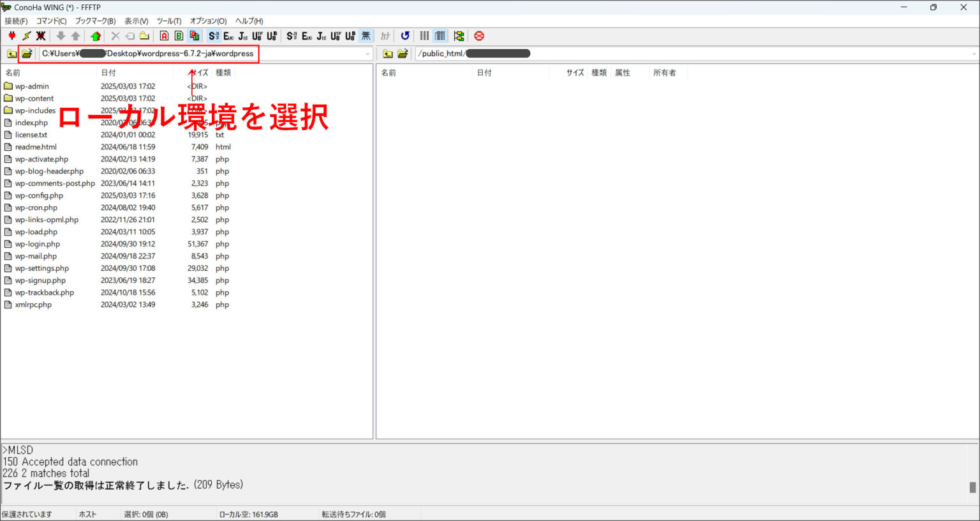Screen dimensions: 980x521
Task: Open the オプション menu
Action: point(207,20)
